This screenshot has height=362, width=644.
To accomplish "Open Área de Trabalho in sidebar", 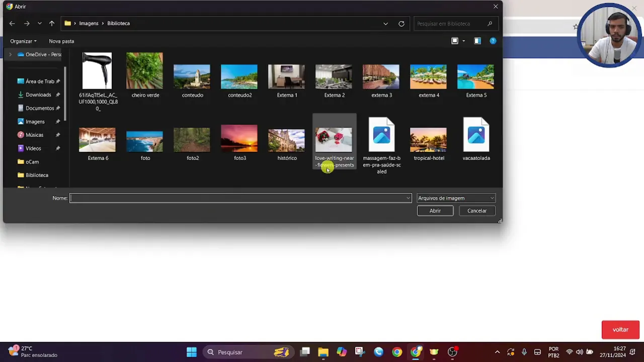I will click(x=38, y=81).
